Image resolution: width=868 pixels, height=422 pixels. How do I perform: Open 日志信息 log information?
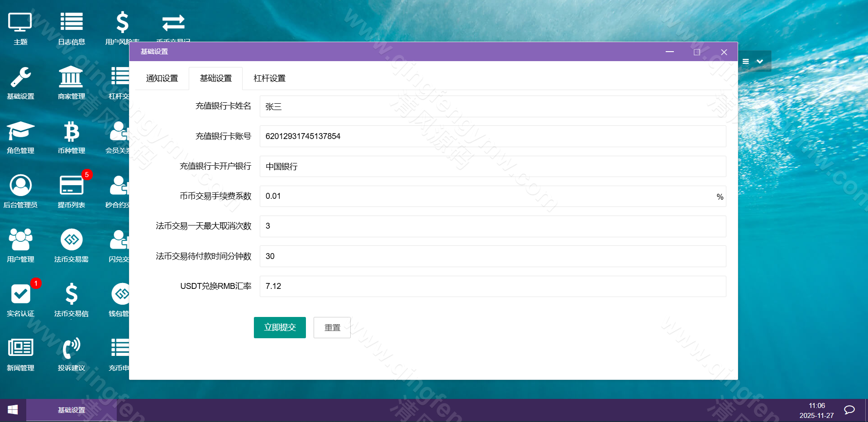[x=71, y=27]
